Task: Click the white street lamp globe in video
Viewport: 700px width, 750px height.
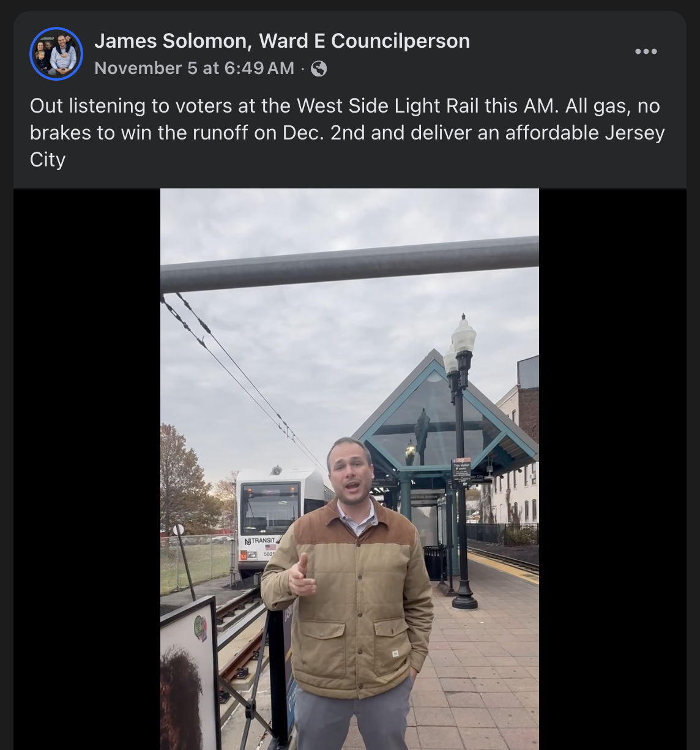Action: pos(463,334)
